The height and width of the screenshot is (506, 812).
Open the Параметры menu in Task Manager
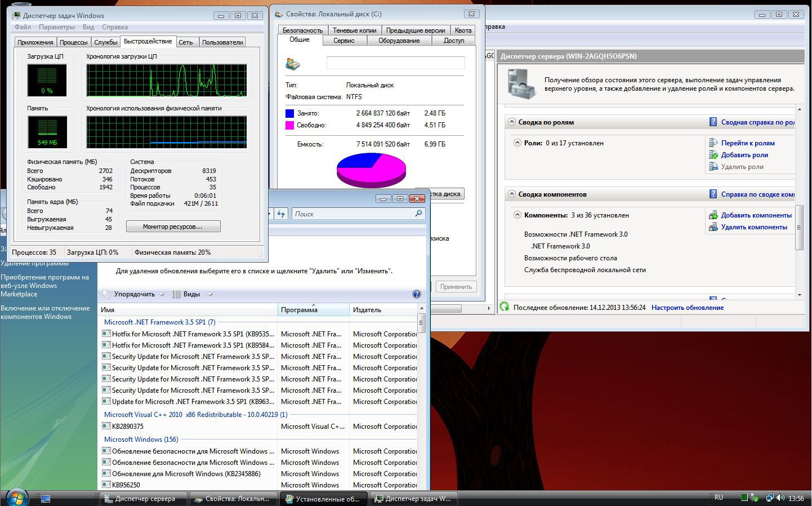click(57, 27)
